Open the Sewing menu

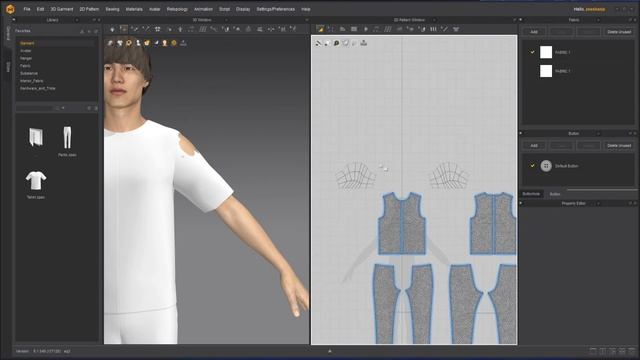(112, 9)
